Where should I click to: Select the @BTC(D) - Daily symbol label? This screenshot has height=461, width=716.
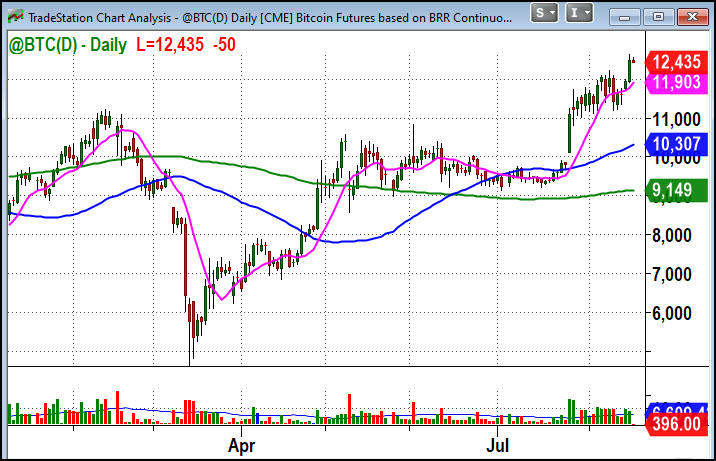[x=68, y=45]
